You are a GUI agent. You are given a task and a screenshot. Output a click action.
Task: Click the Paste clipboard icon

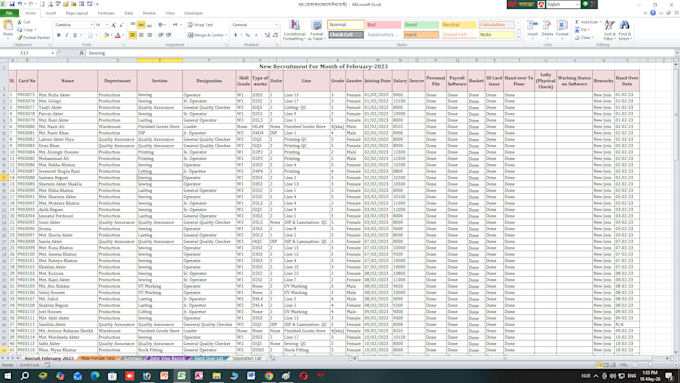coord(8,26)
